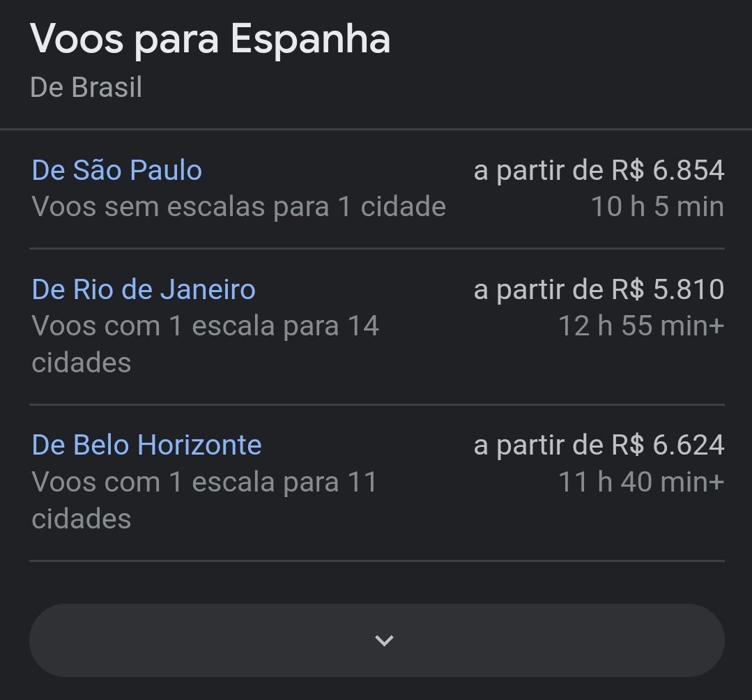Open flights from Belo Horizonte link
The image size is (752, 700).
(x=147, y=446)
